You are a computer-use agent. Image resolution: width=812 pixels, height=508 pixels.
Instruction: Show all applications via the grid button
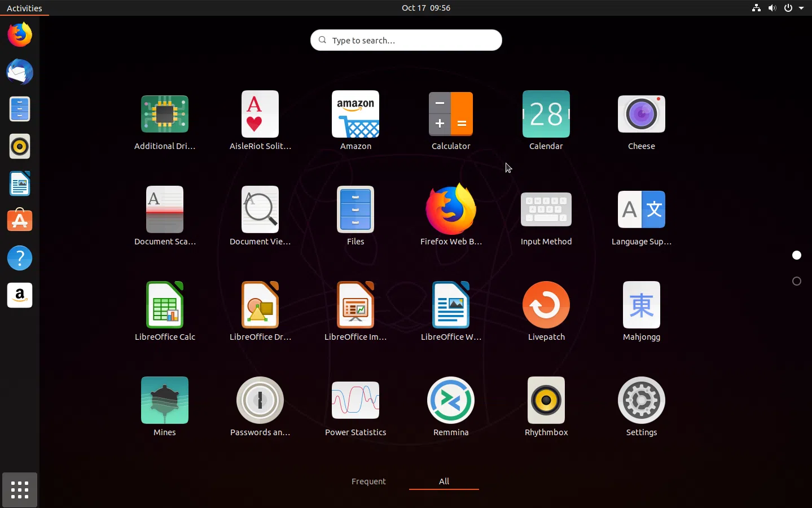click(x=19, y=490)
